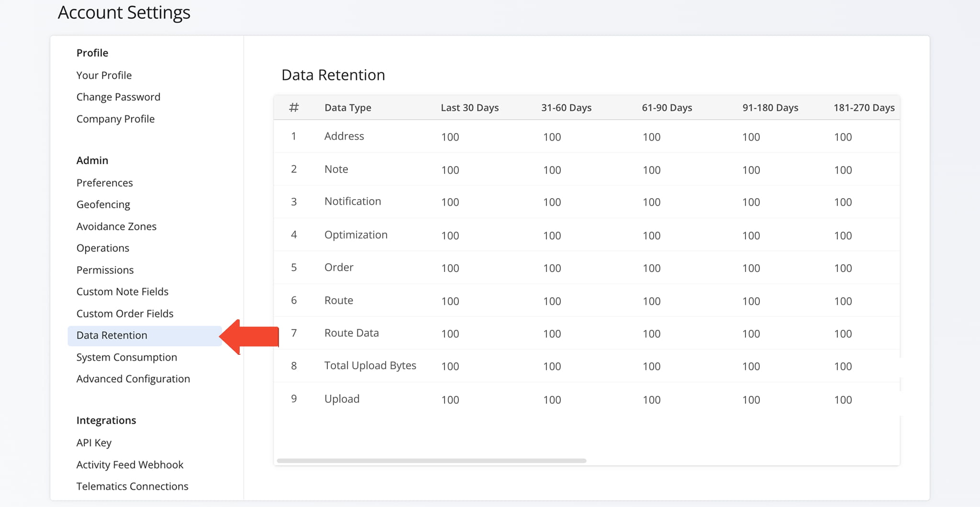The image size is (980, 507).
Task: Open Activity Feed Webhook settings
Action: 130,464
